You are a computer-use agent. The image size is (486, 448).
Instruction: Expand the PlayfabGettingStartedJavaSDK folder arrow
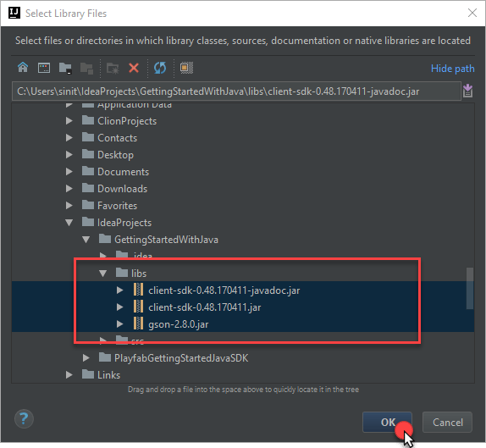click(86, 357)
